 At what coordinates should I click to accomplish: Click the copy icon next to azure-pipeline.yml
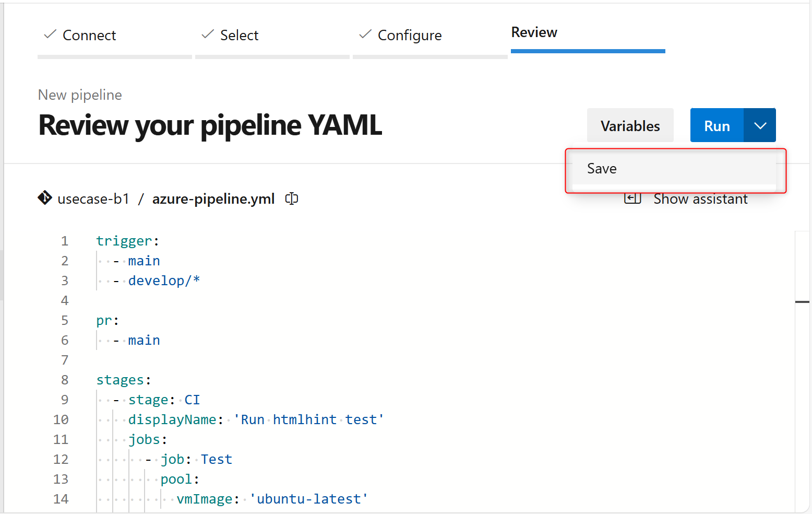point(291,198)
